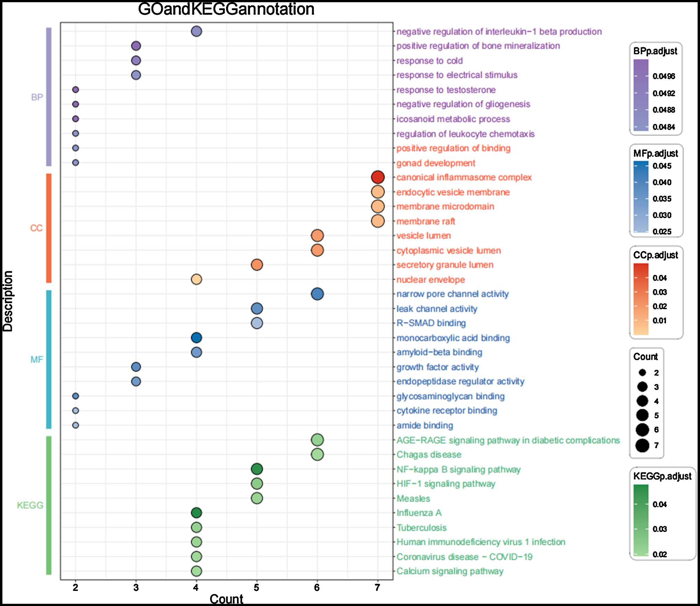This screenshot has width=700, height=606.
Task: Click the monocarboxylic acid binding dot
Action: point(196,338)
